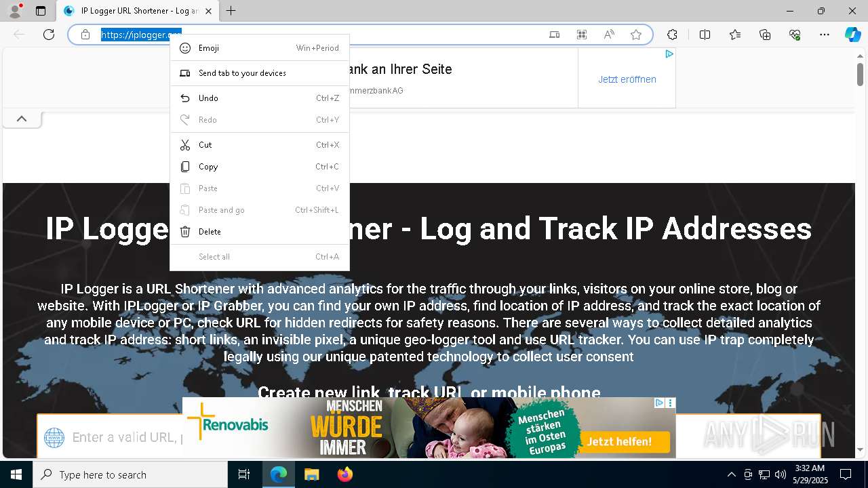Choose Delete in the context menu

[x=260, y=232]
